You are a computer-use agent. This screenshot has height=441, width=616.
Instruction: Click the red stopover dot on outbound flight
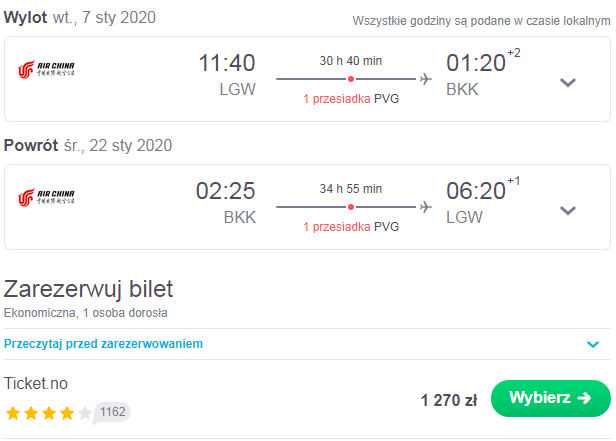(x=351, y=79)
